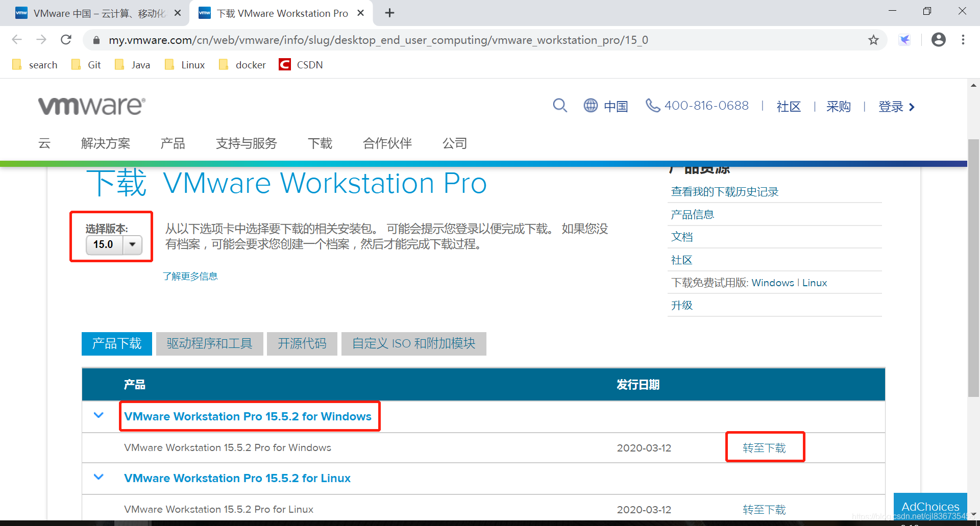The image size is (980, 526).
Task: Open the 社区 header link
Action: (789, 106)
